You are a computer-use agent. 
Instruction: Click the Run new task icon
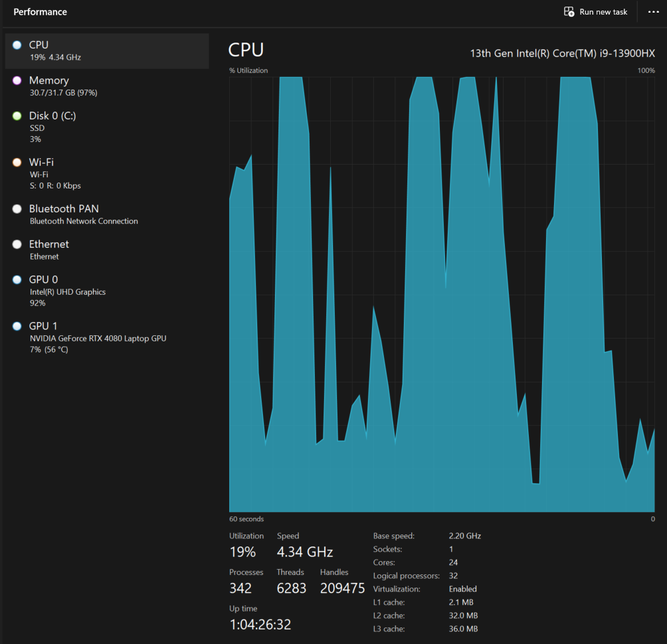coord(569,12)
